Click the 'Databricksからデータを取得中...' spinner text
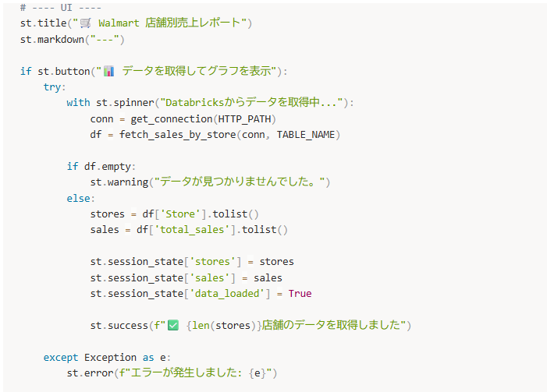The width and height of the screenshot is (547, 392). (251, 102)
